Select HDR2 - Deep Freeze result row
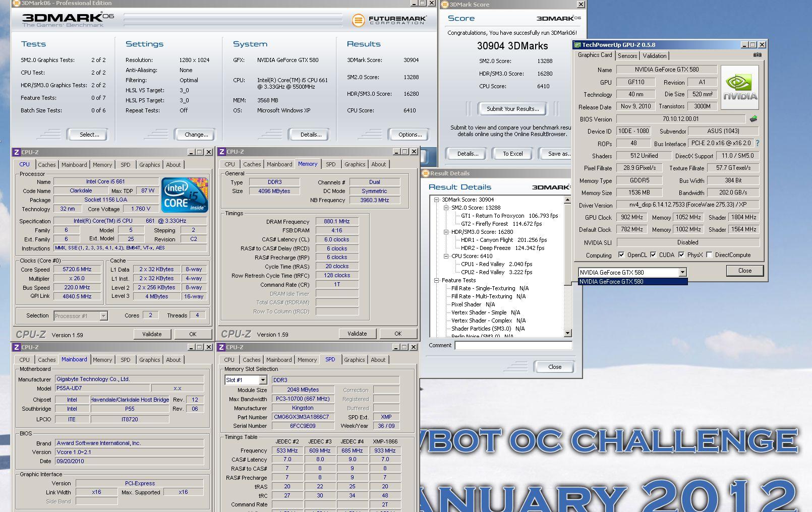Image resolution: width=812 pixels, height=512 pixels. [x=502, y=248]
